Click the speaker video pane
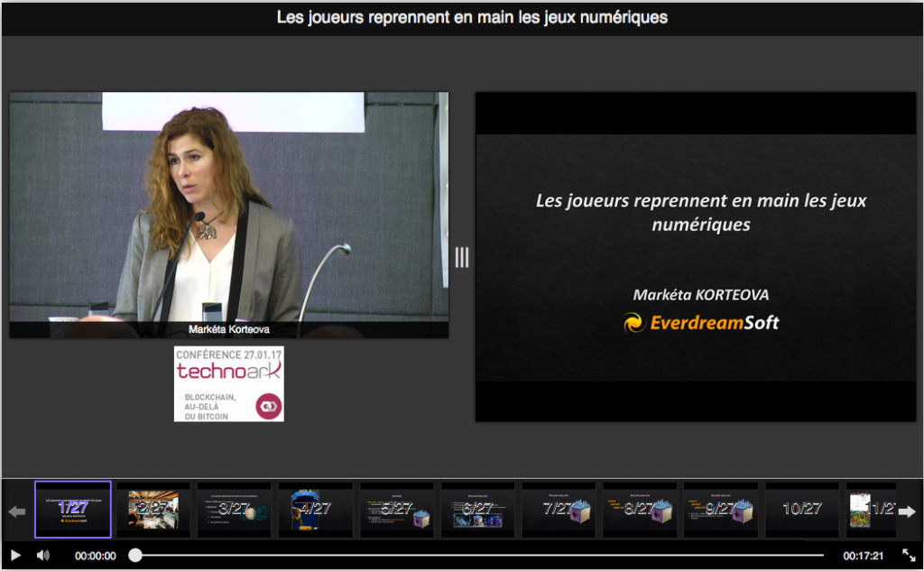 [229, 215]
